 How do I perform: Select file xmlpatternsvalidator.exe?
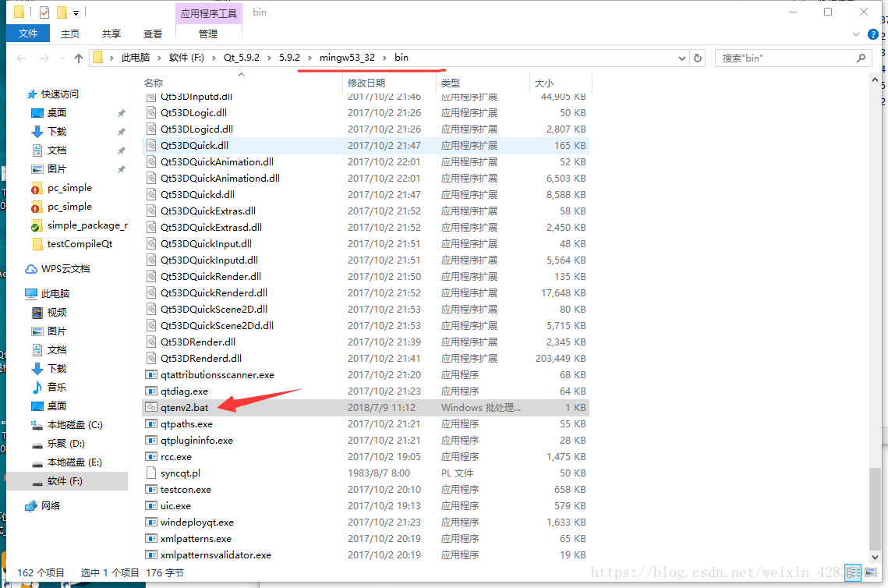tap(216, 555)
